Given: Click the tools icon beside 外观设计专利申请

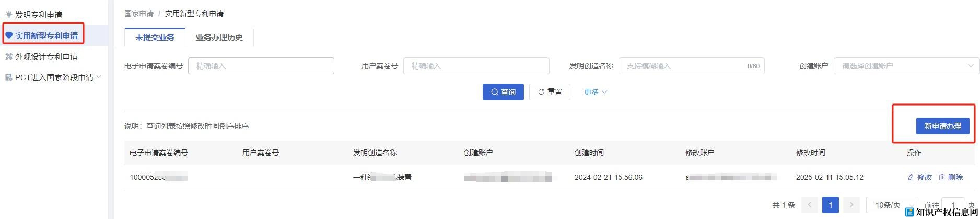Looking at the screenshot, I should click(x=8, y=56).
